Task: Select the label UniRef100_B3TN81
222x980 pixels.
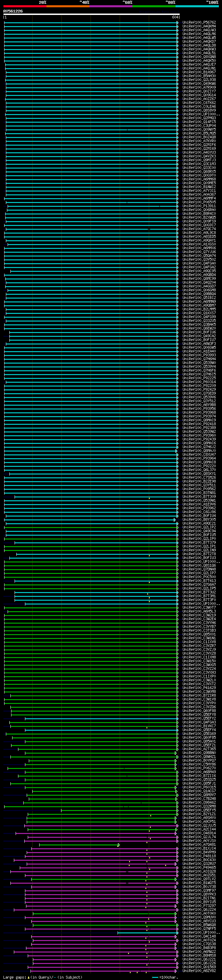Action: click(199, 493)
